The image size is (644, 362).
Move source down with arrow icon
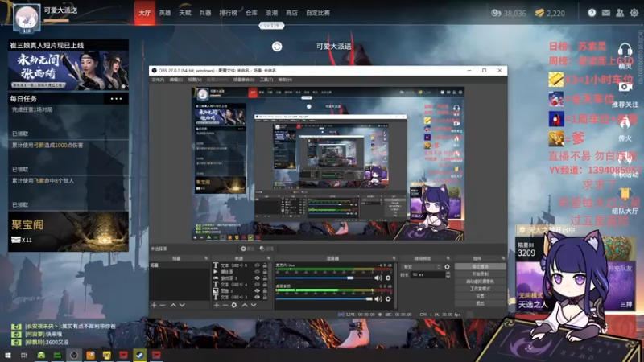[x=254, y=306]
